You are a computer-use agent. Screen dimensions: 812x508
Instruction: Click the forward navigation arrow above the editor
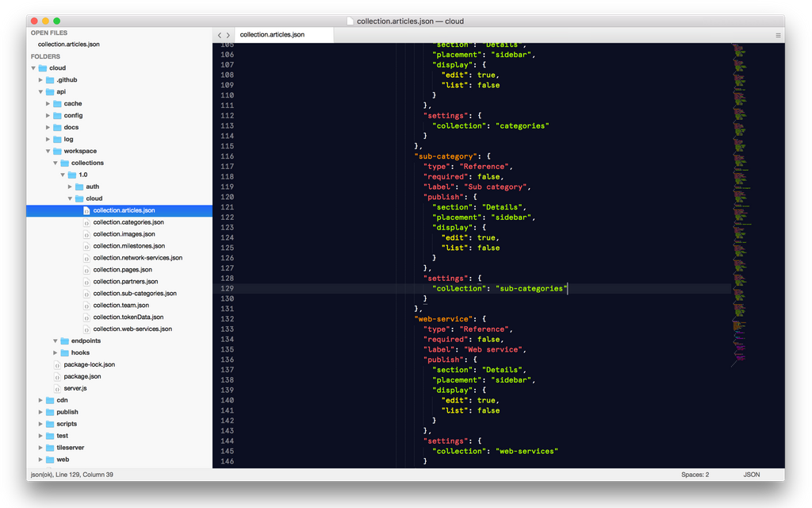tap(229, 35)
